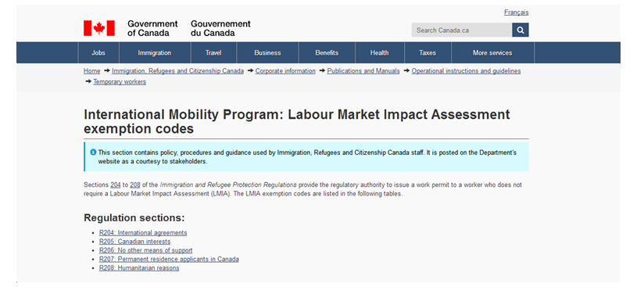Switch language to Français
The image size is (644, 287).
pyautogui.click(x=517, y=13)
